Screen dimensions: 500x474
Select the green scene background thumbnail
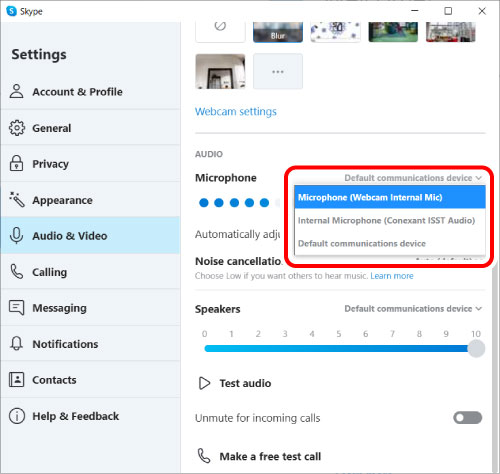point(393,32)
